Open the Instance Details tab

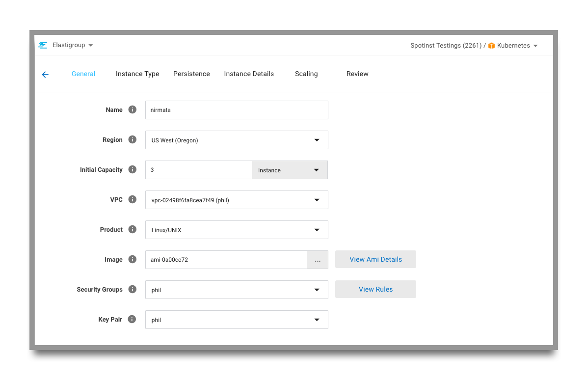[x=249, y=74]
